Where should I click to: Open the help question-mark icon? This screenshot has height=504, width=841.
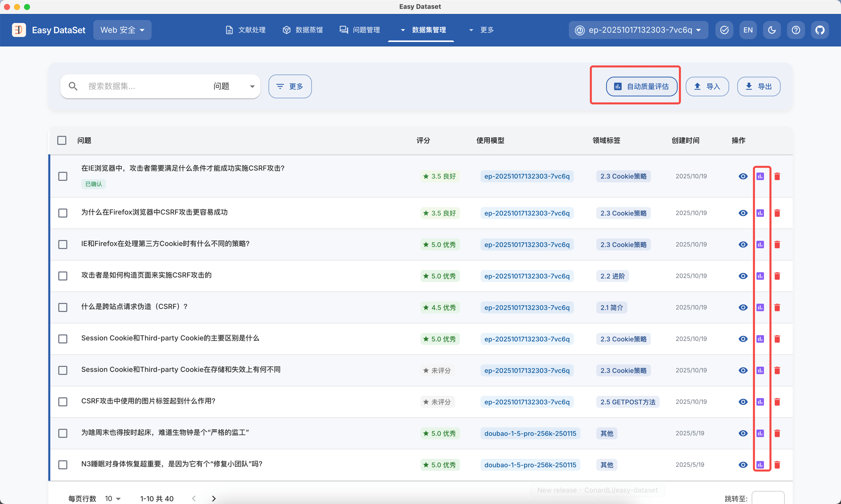pyautogui.click(x=796, y=30)
